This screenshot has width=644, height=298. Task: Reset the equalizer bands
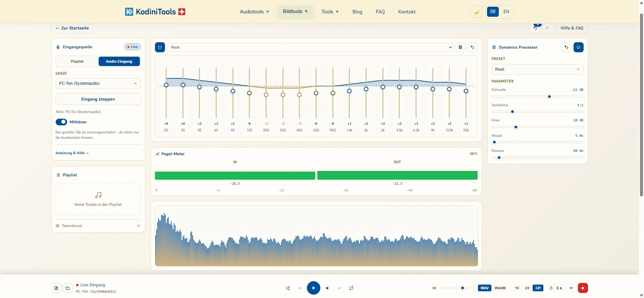473,47
